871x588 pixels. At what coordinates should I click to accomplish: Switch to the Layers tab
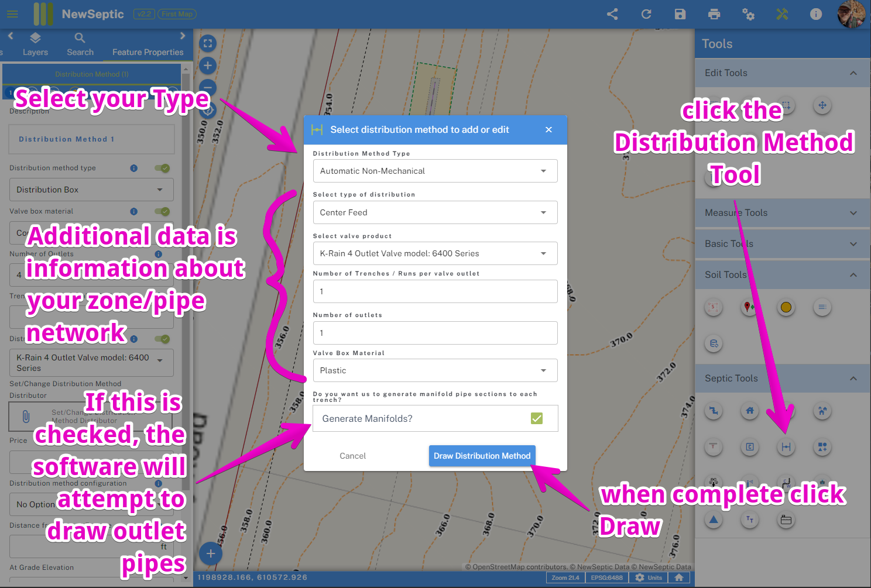coord(35,44)
